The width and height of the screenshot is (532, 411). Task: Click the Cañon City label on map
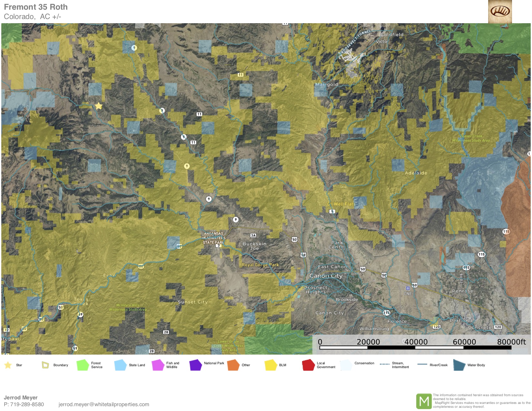pyautogui.click(x=326, y=276)
